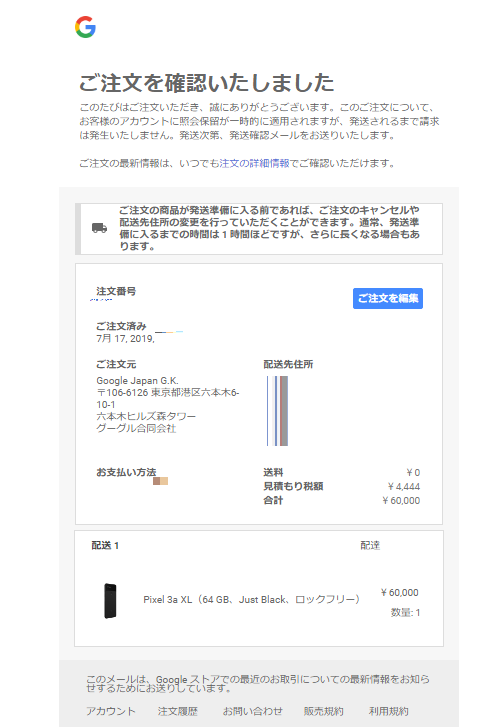The height and width of the screenshot is (727, 496).
Task: Click the 配達 status text
Action: tap(370, 545)
